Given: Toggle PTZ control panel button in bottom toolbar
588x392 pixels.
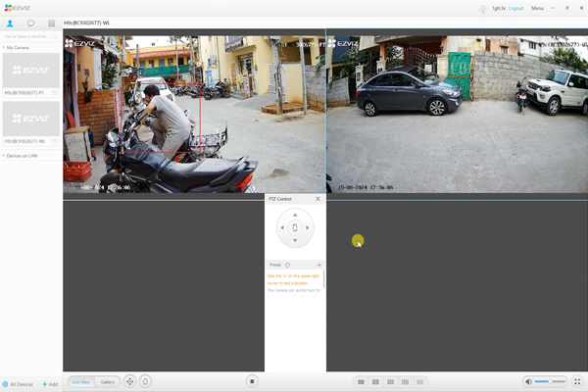Looking at the screenshot, I should pos(129,381).
